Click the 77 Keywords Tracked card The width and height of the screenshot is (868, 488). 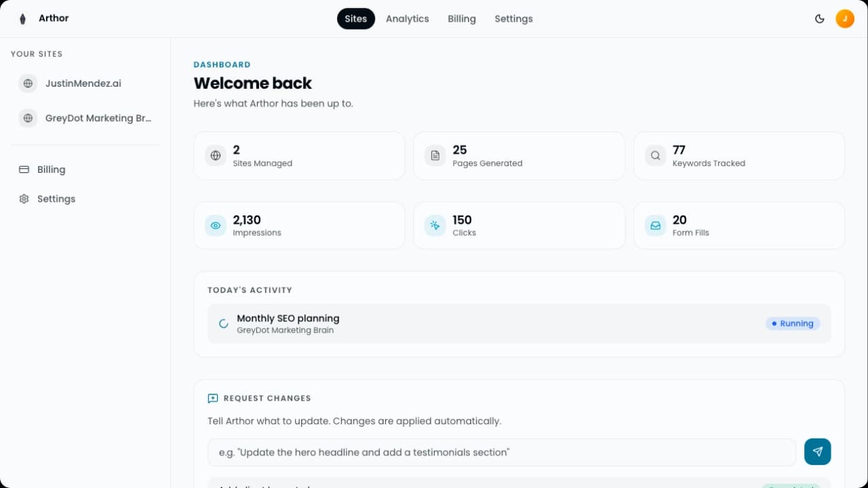click(x=739, y=156)
